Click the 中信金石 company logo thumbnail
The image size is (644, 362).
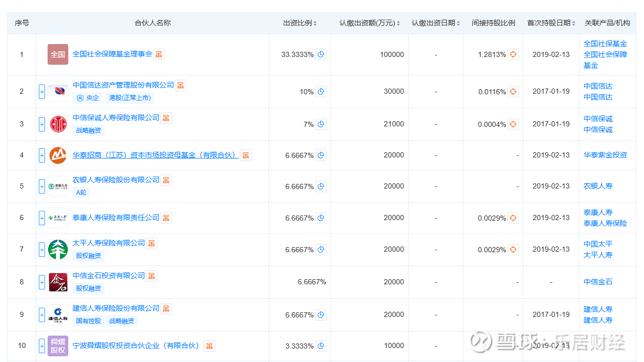tap(58, 282)
